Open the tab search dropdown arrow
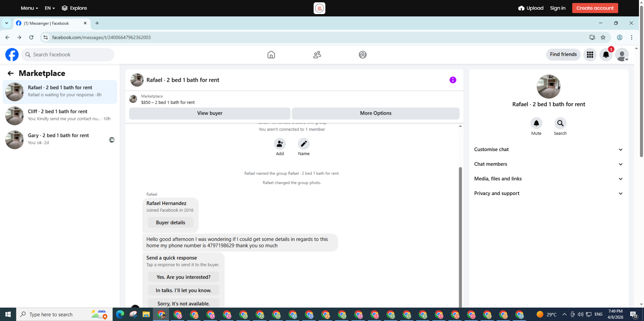Viewport: 644px width, 321px height. [6, 23]
